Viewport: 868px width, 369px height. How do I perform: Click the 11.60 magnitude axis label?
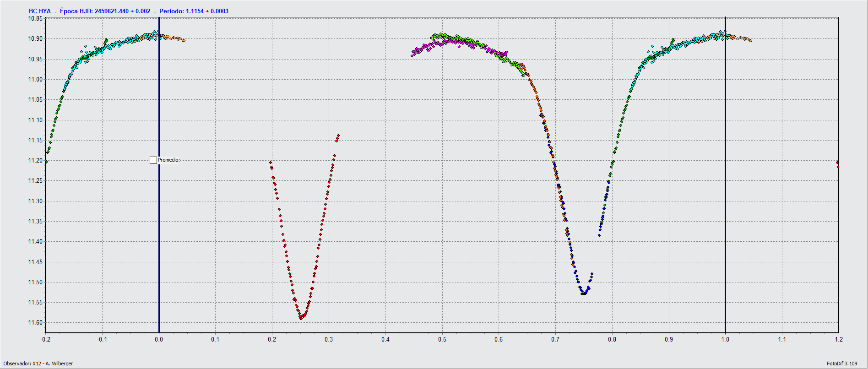tap(35, 323)
